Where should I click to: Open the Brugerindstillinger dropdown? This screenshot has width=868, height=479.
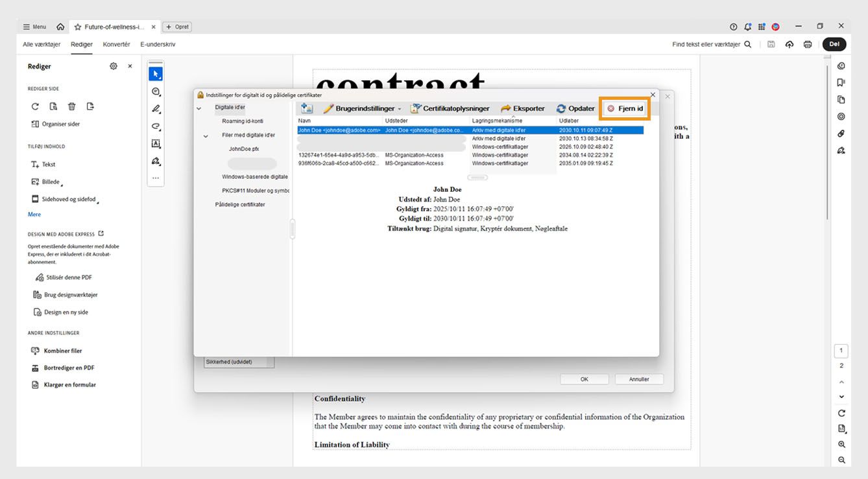(363, 108)
